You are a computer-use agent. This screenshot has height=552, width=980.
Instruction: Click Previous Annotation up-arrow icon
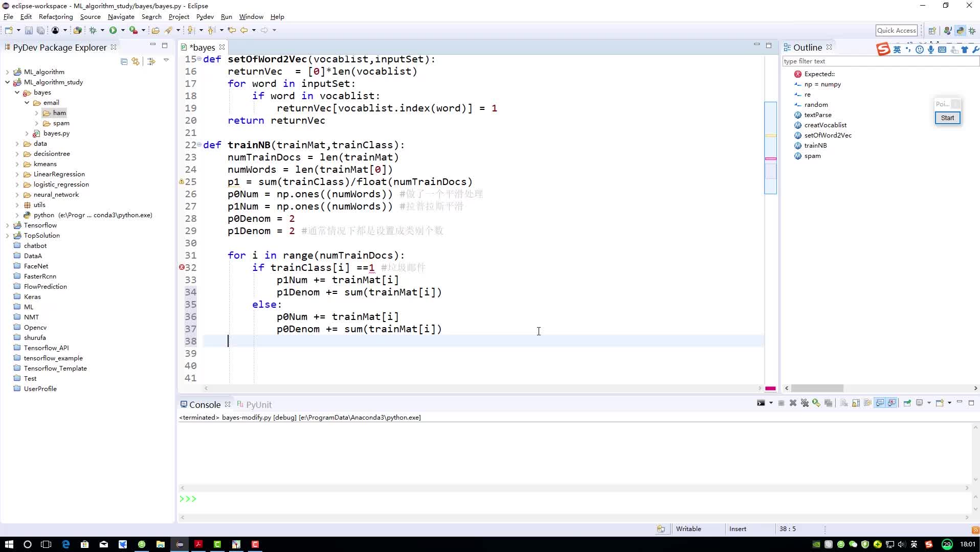(211, 31)
